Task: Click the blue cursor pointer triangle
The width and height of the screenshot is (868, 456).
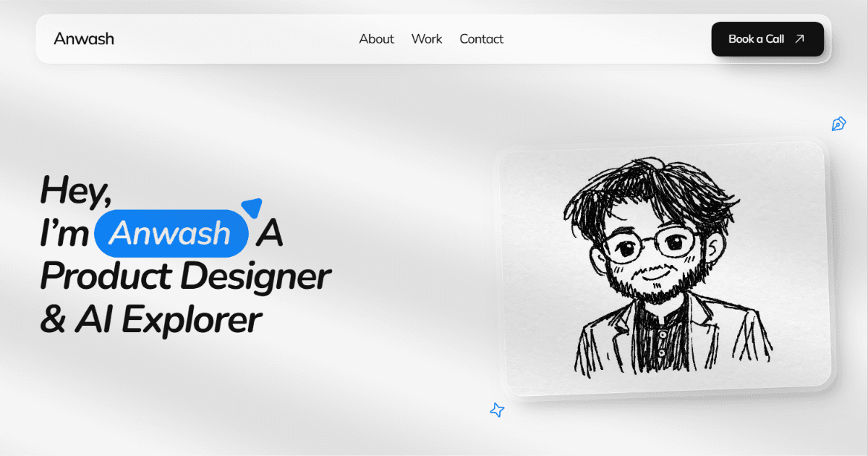Action: point(251,207)
